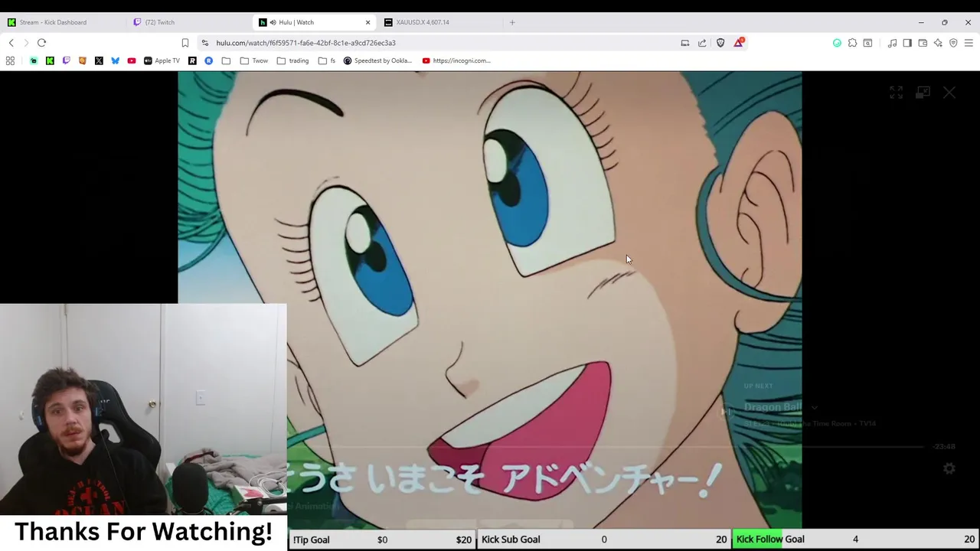Open the unnamed bookmarks folder icon
The width and height of the screenshot is (980, 551).
tap(226, 60)
